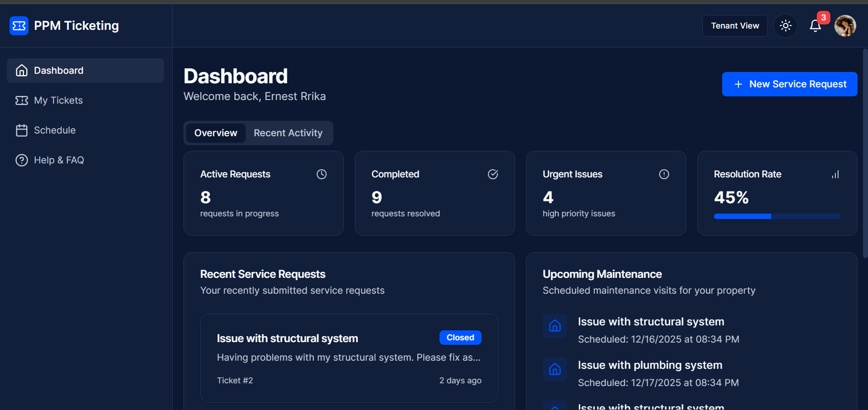Click the Completed value 9

point(377,197)
